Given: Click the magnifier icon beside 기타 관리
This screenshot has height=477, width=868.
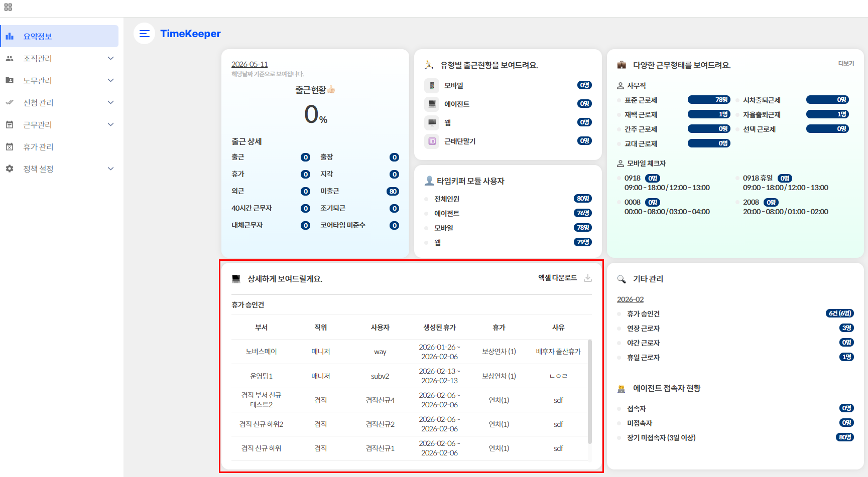Looking at the screenshot, I should coord(622,279).
